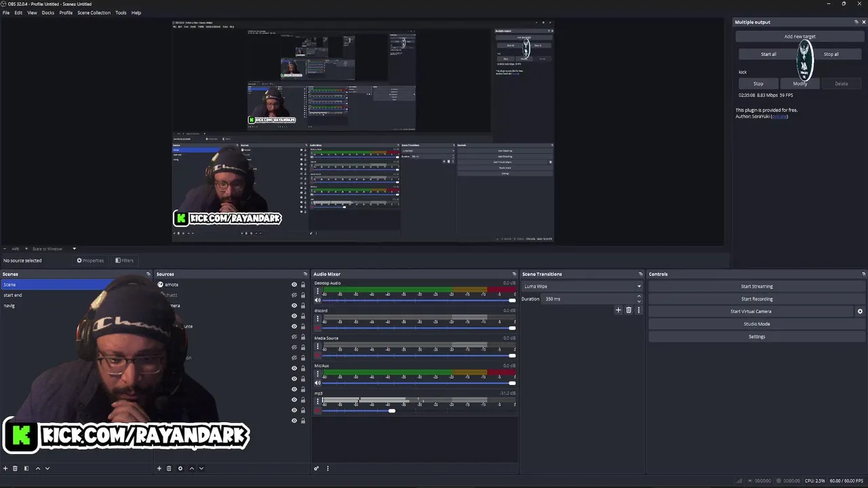Float the Audio Mixer dock with its header icon
The height and width of the screenshot is (488, 868).
514,274
